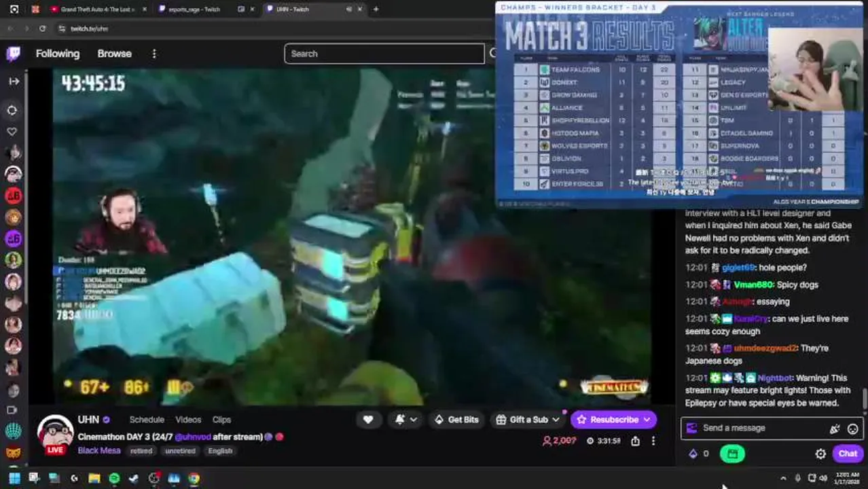Click the recommended channels camera icon in sidebar

click(12, 410)
